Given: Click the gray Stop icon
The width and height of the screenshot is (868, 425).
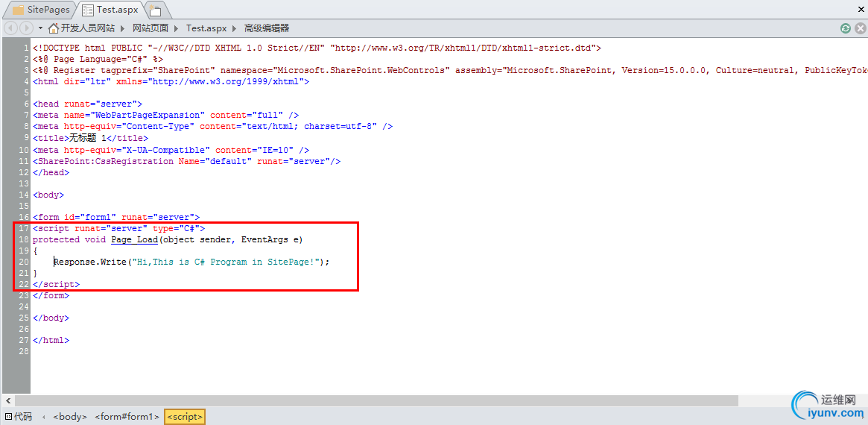Looking at the screenshot, I should pos(861,28).
